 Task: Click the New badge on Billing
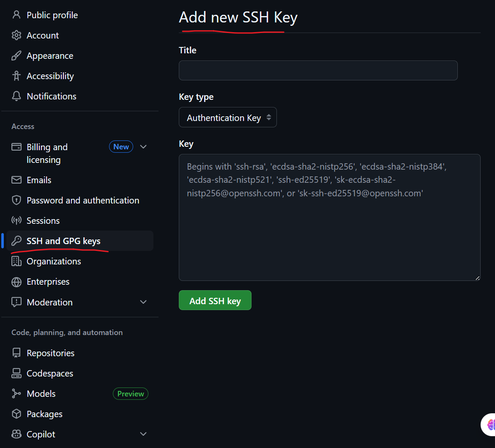point(121,147)
